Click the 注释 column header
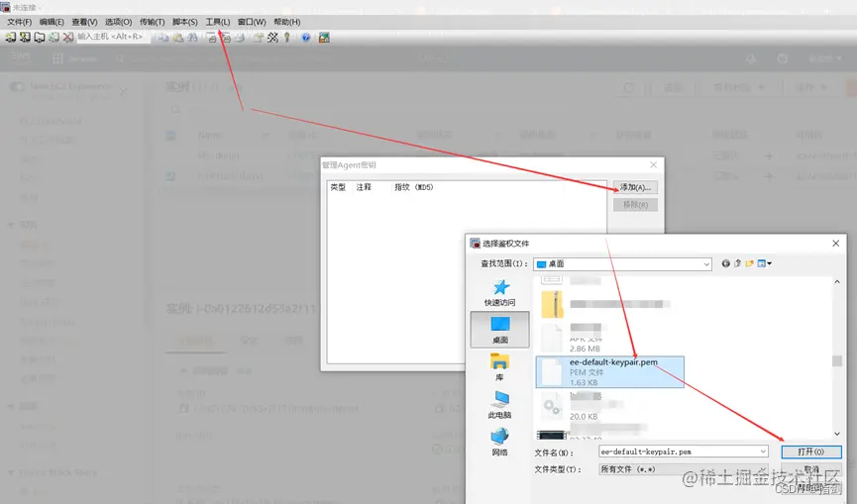 pyautogui.click(x=364, y=187)
